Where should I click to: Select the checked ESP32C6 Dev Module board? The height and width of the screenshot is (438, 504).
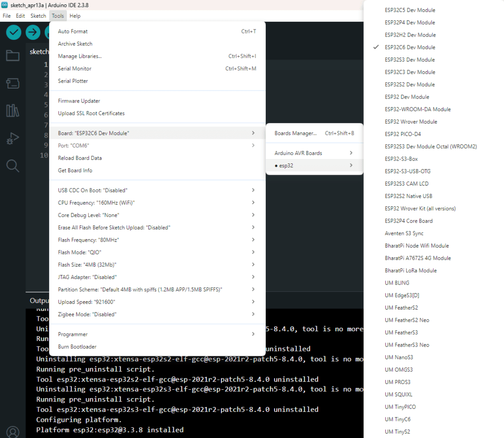[x=409, y=47]
